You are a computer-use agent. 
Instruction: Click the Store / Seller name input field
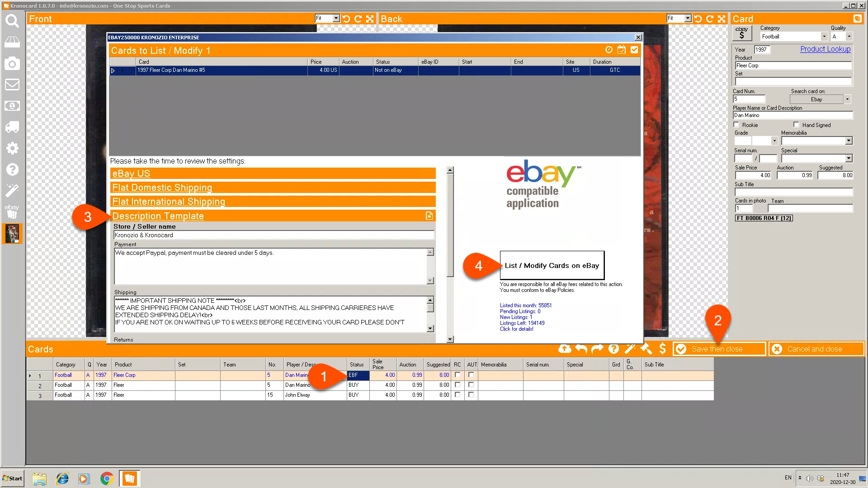274,235
